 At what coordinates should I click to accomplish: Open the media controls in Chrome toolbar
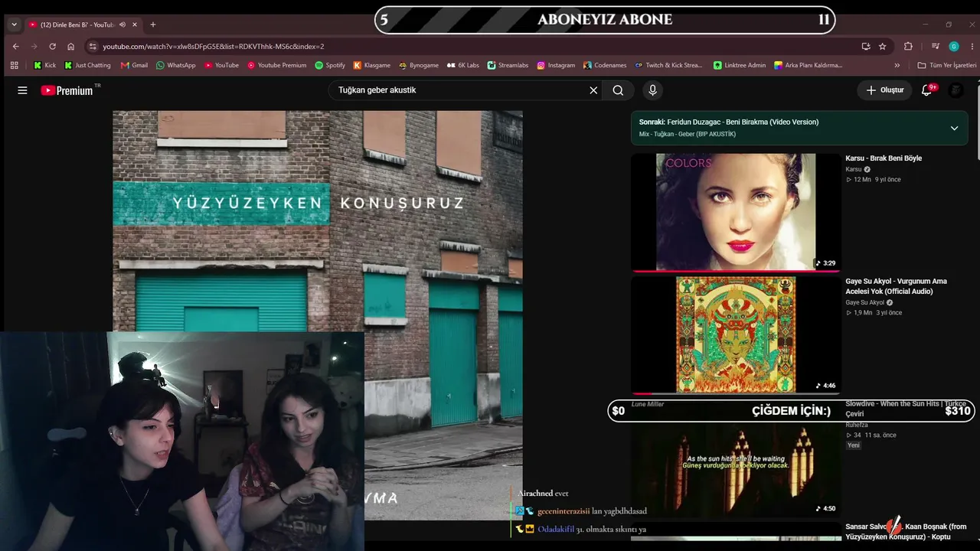click(935, 46)
